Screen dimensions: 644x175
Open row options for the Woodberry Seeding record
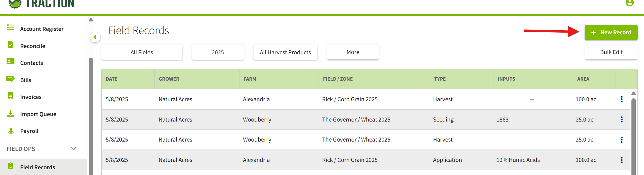[x=621, y=120]
